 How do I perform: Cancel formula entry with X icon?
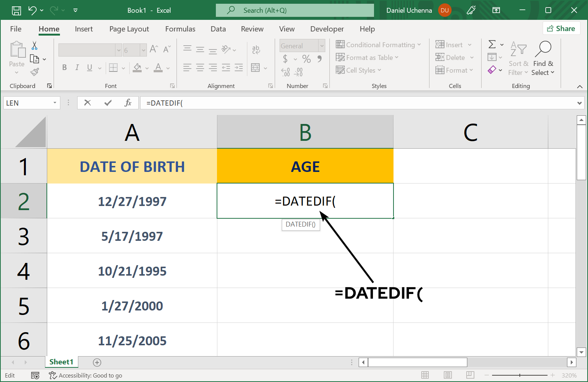click(x=87, y=103)
